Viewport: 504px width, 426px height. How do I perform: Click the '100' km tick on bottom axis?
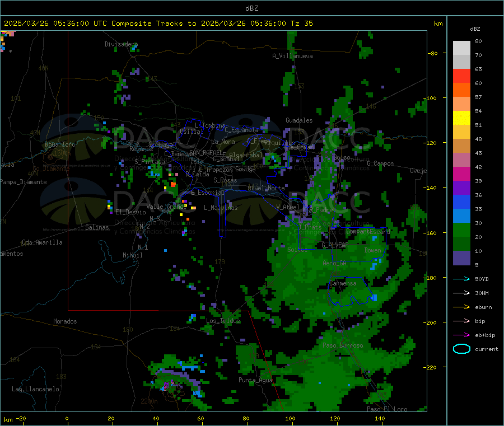290,418
